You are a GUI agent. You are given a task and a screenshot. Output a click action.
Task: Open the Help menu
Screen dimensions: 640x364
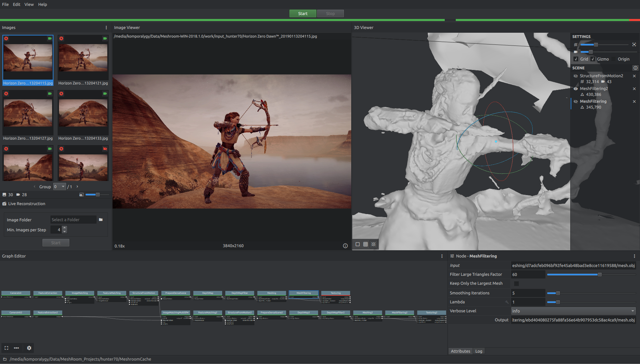(x=42, y=4)
